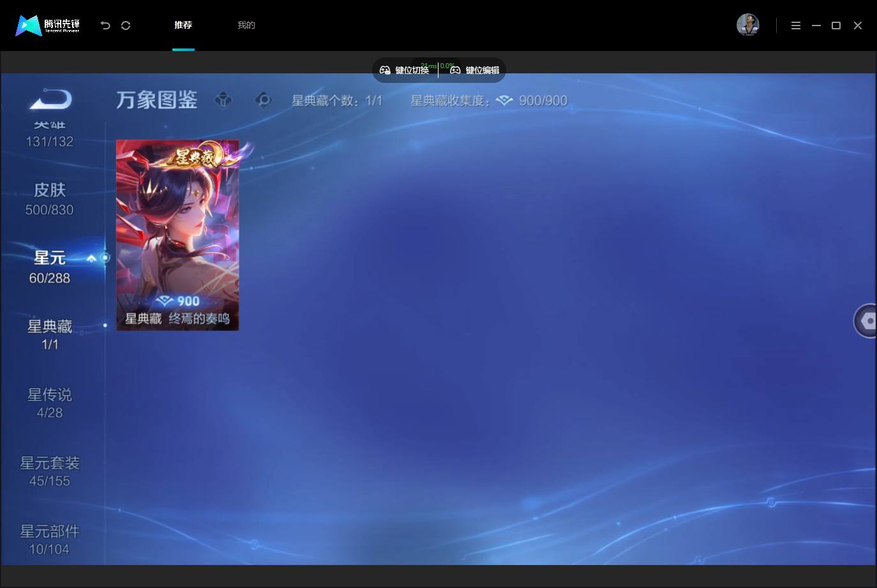Select the 星元套装 45/155 category

coord(50,471)
